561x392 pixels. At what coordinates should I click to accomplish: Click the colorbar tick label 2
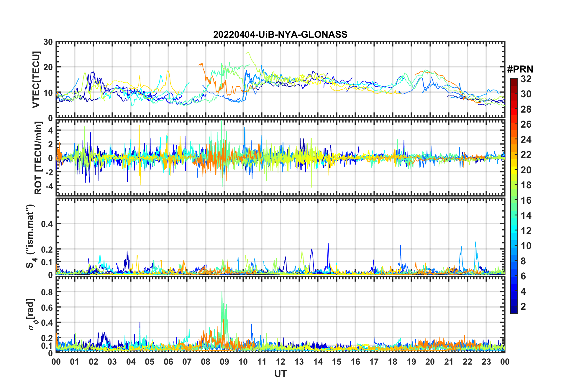523,307
